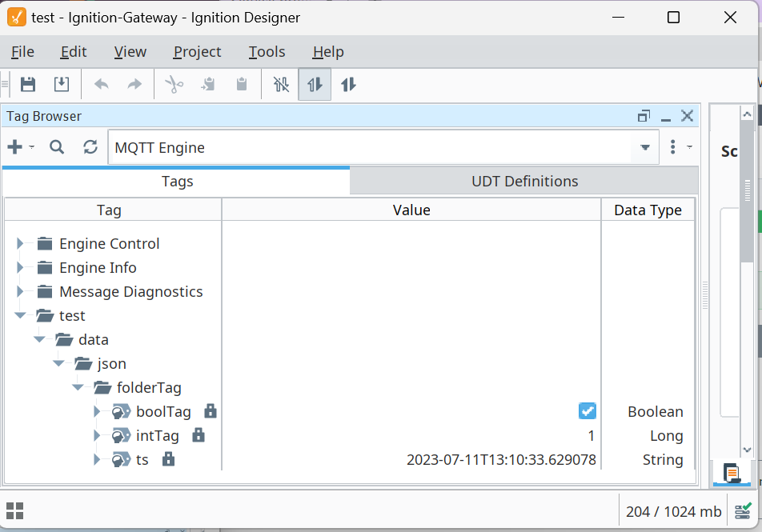Screen dimensions: 762x532
Task: Open the dropdown arrow beside three-dot menu
Action: pos(689,146)
